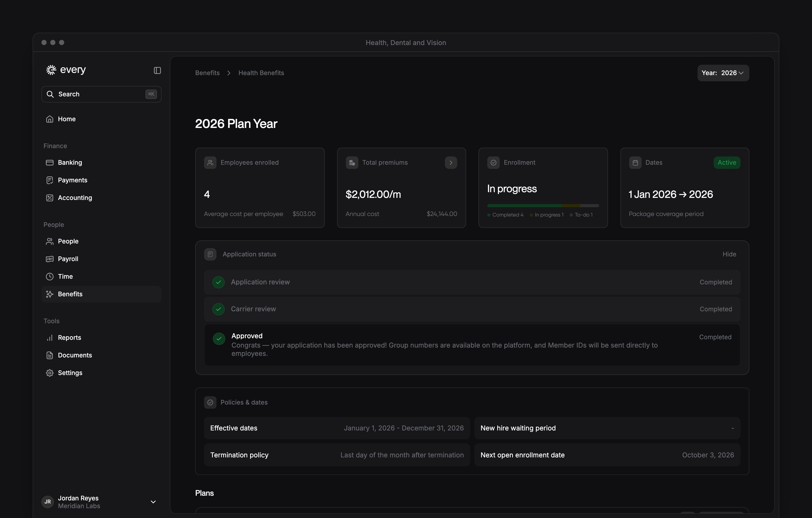
Task: Click the Banking card icon
Action: coord(49,163)
